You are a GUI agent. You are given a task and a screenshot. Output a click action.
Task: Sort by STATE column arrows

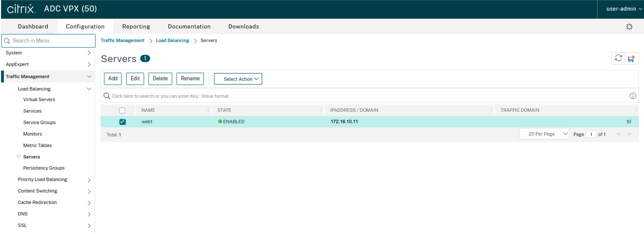(x=321, y=110)
